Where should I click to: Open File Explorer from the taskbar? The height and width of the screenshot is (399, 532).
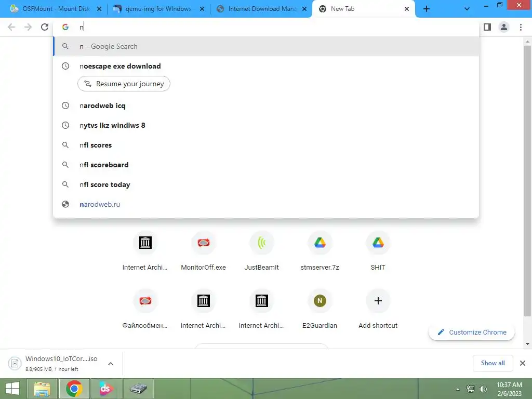click(42, 389)
